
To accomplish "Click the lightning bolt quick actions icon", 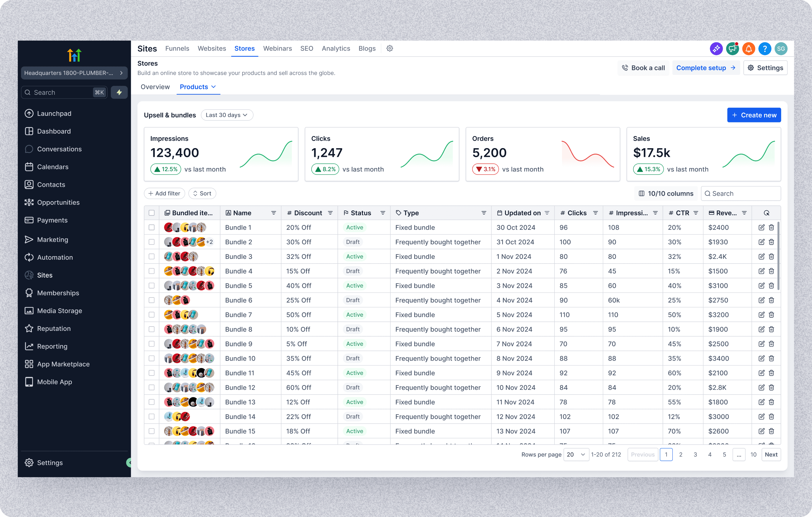I will (119, 92).
